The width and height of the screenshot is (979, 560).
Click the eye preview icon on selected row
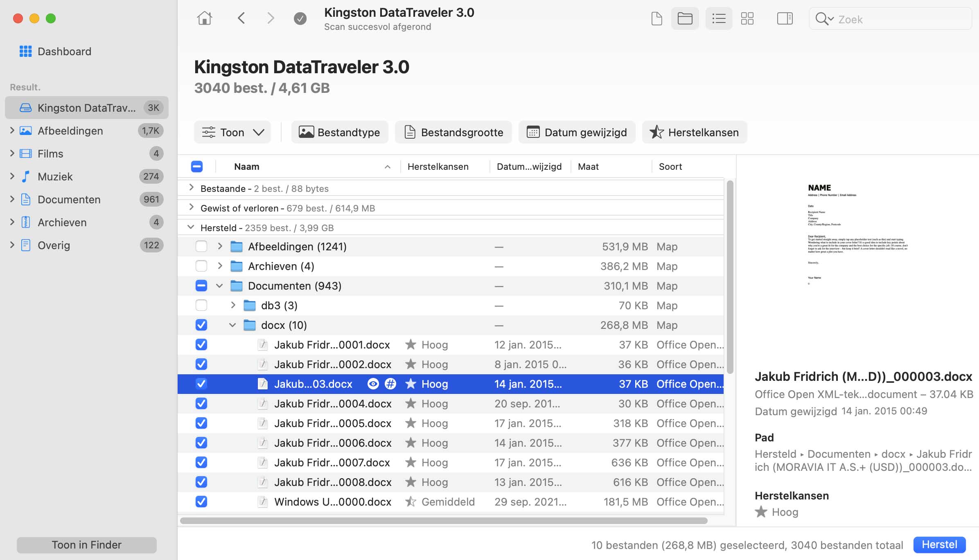[x=373, y=384]
